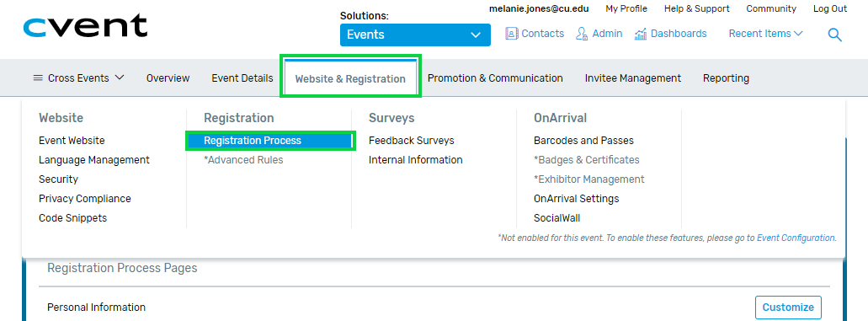868x321 pixels.
Task: Open the Admin link
Action: [607, 34]
